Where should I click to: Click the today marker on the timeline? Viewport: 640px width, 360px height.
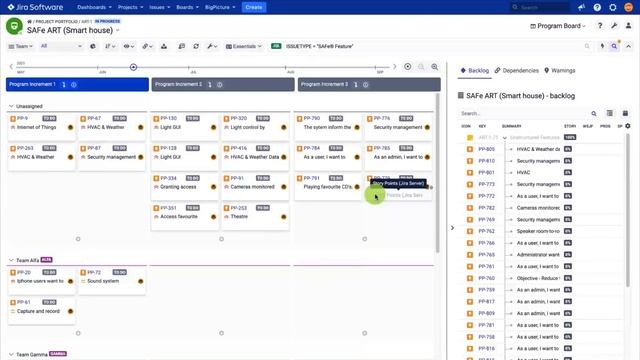133,67
